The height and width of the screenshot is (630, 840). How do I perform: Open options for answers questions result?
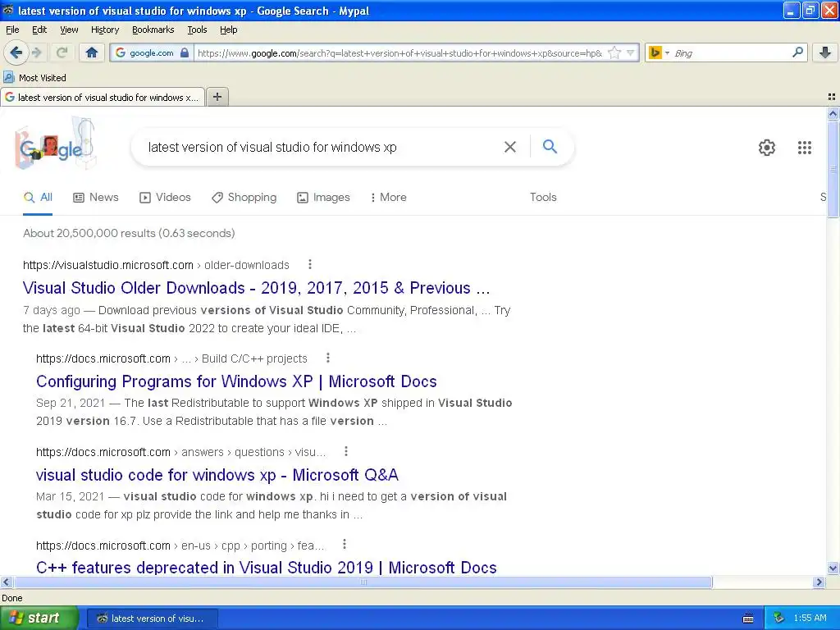[x=346, y=451]
